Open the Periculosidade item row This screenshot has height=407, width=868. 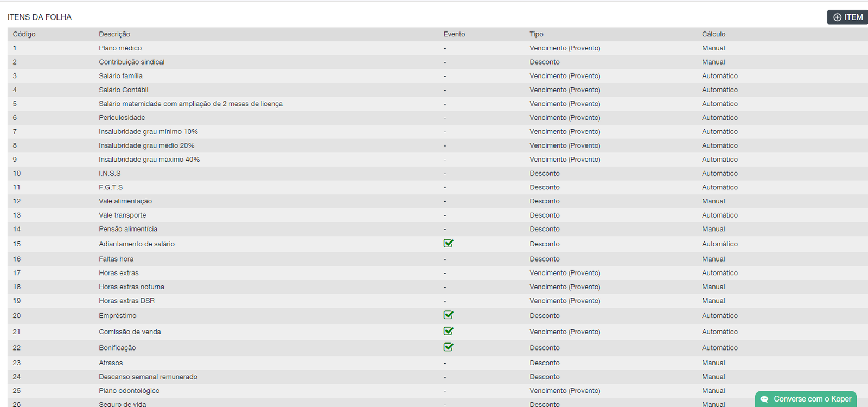[x=122, y=118]
